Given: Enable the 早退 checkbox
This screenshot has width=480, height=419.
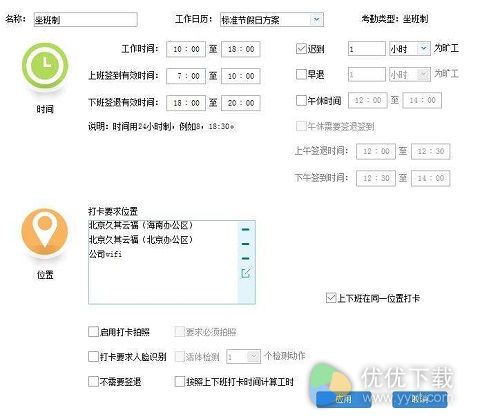Looking at the screenshot, I should [x=301, y=74].
